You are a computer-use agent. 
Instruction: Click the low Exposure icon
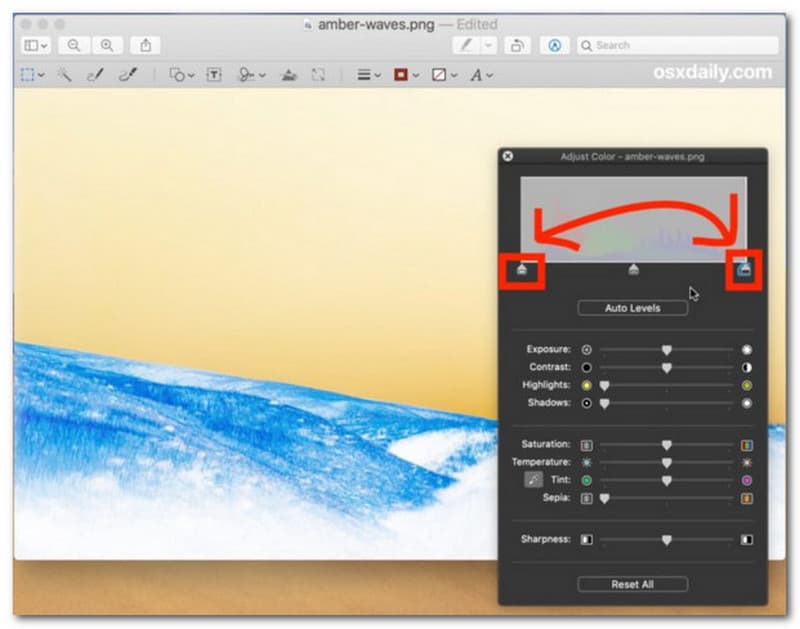click(587, 350)
